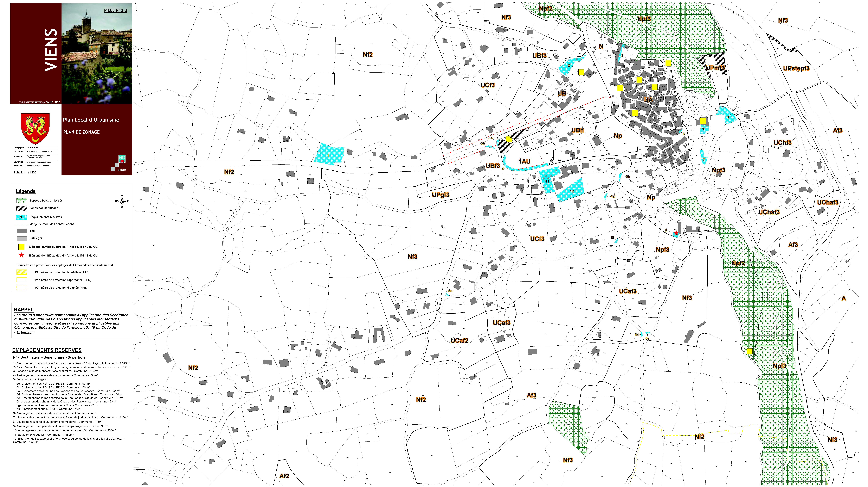This screenshot has height=487, width=868.
Task: Click the 'PIECE N°3.3' label
Action: pyautogui.click(x=116, y=10)
